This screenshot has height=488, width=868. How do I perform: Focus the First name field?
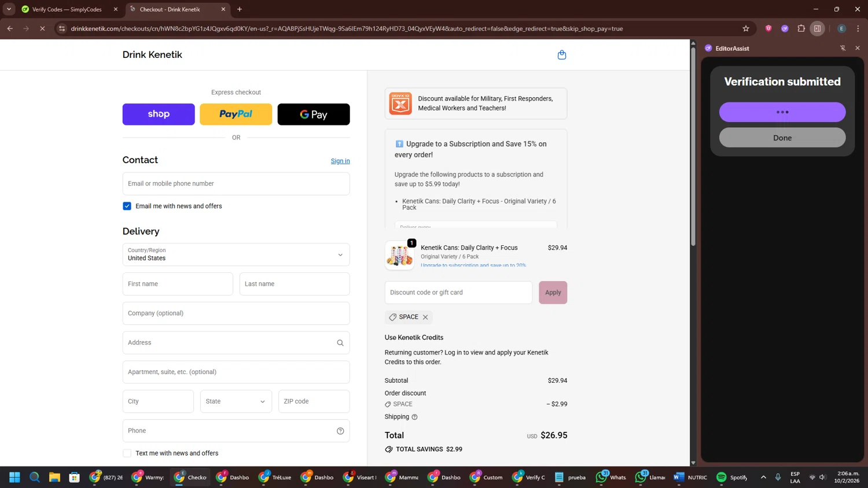[178, 284]
